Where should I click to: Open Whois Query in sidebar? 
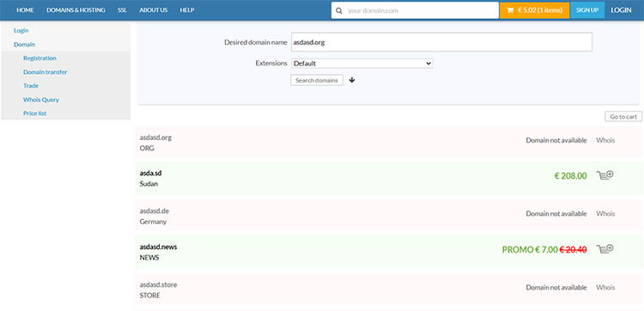point(41,100)
